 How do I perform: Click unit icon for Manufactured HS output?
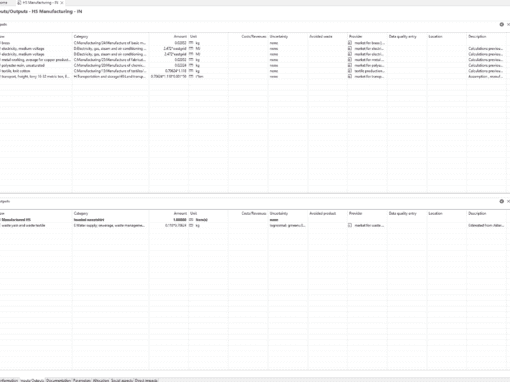coord(191,220)
